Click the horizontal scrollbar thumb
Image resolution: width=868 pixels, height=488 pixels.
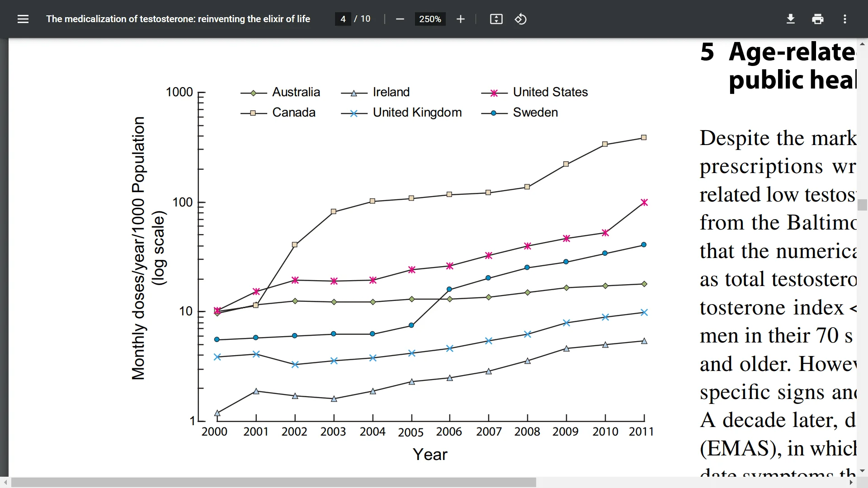click(x=274, y=483)
